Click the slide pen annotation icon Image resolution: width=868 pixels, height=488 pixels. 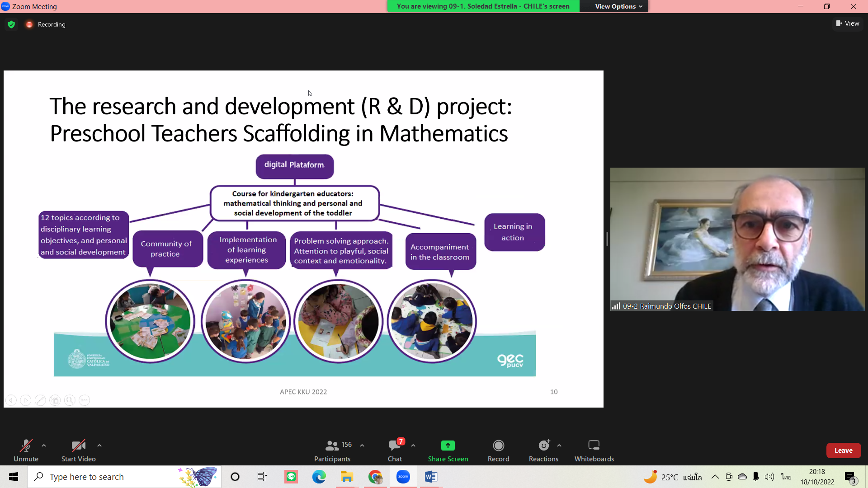pos(40,400)
